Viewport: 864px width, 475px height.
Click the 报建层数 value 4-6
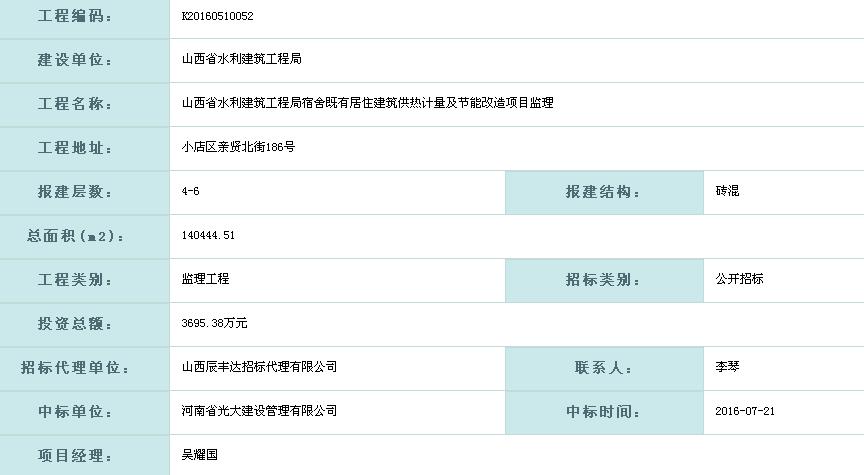click(191, 191)
